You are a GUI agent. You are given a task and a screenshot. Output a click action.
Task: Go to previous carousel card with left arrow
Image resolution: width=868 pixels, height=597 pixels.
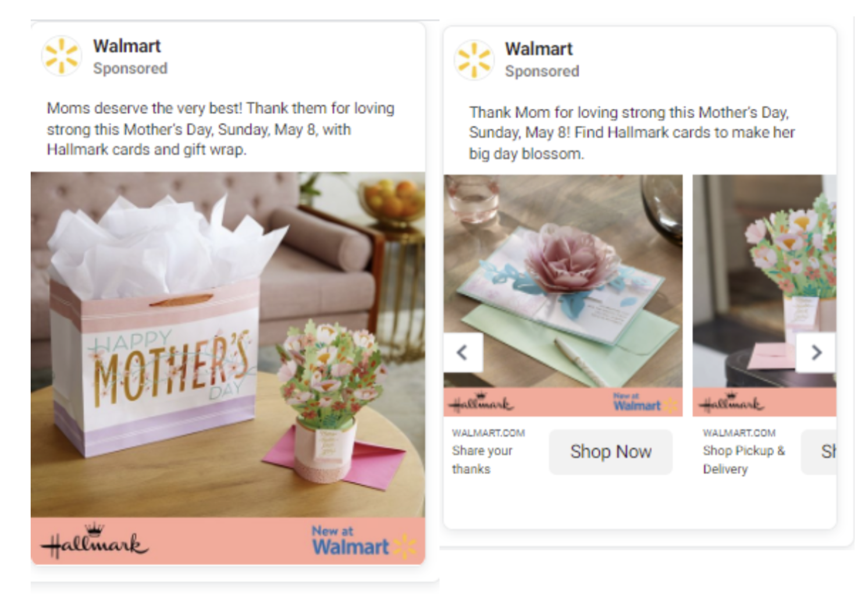(x=463, y=352)
